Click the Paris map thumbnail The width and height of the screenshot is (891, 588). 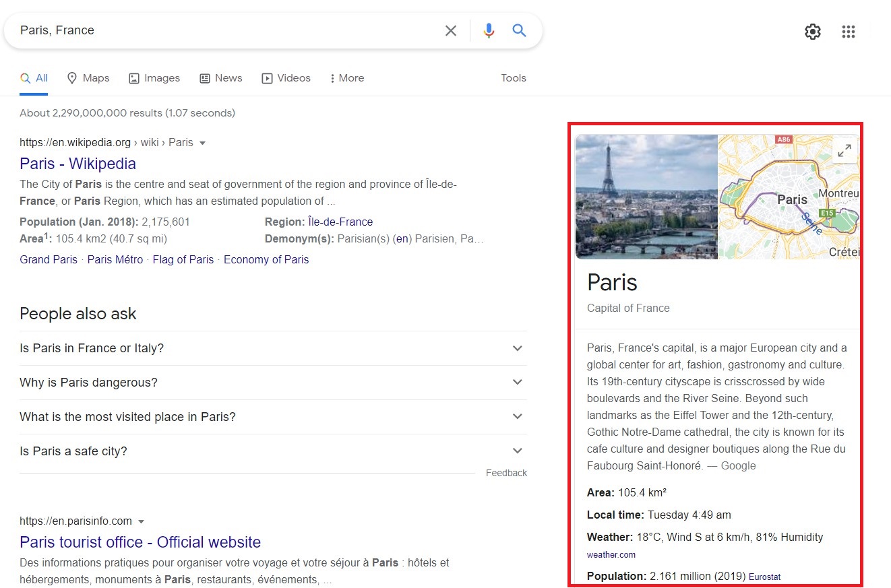[789, 197]
